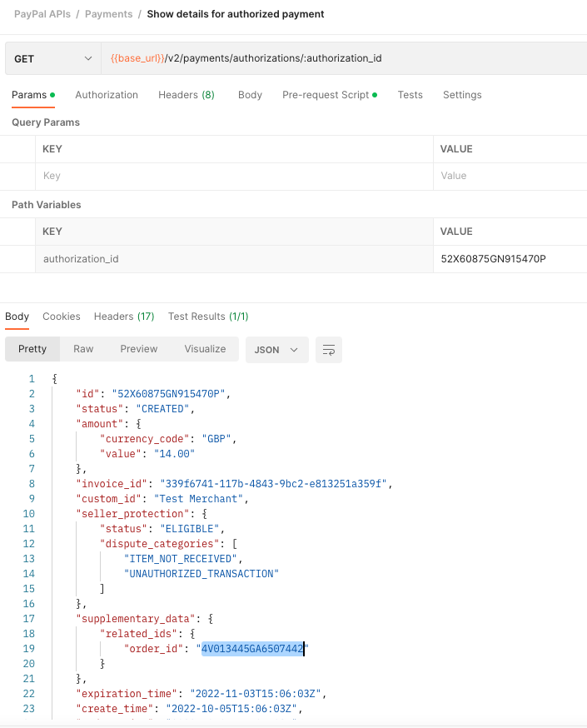Toggle word wrap icon in response toolbar
587x728 pixels.
[329, 350]
